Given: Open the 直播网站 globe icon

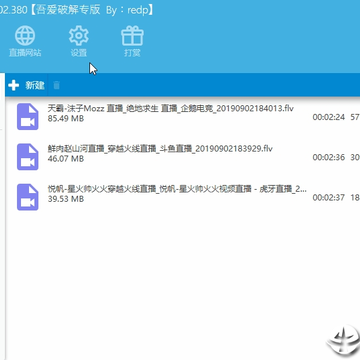Looking at the screenshot, I should [x=25, y=35].
